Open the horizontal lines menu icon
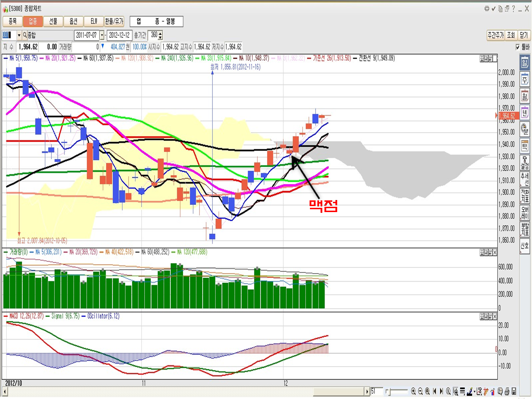The image size is (532, 399). coord(463,391)
